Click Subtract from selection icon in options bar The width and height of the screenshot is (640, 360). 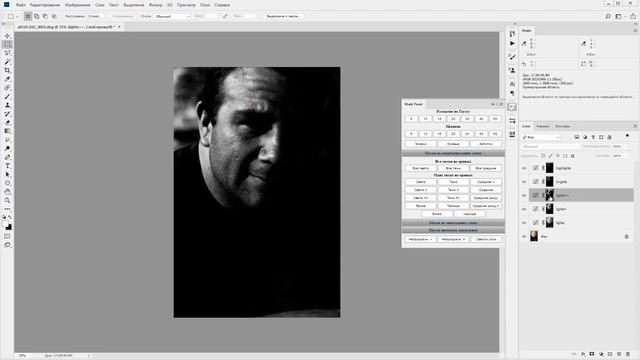click(45, 16)
